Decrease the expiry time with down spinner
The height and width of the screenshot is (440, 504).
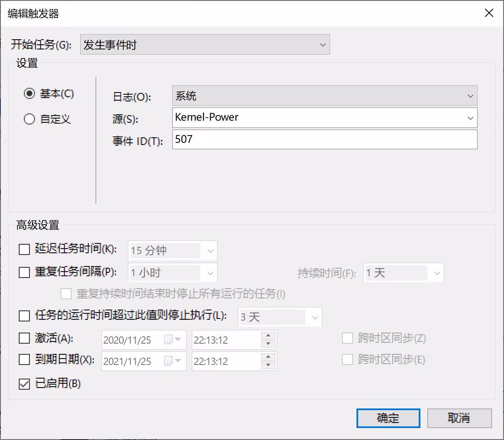coord(268,365)
